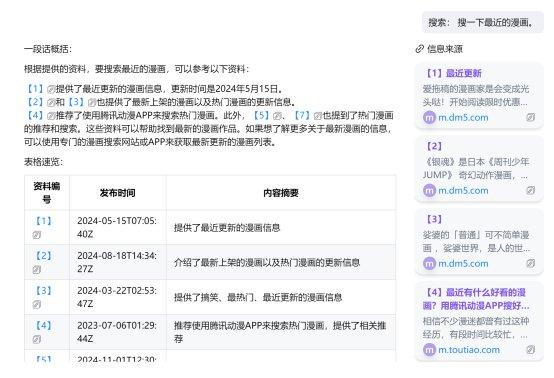Open the m.dm5.com site icon in source card 2
This screenshot has height=378, width=554.
point(429,190)
